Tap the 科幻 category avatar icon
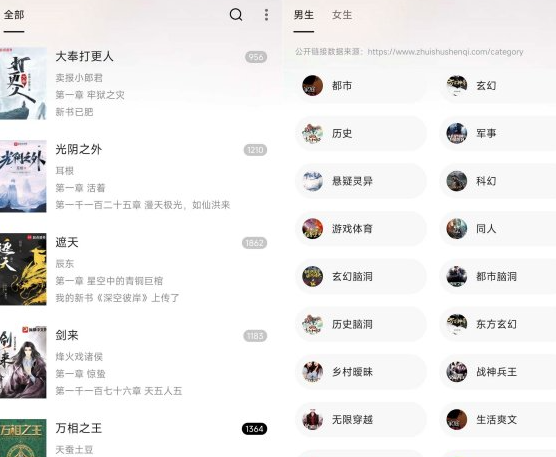The image size is (556, 457). tap(457, 181)
